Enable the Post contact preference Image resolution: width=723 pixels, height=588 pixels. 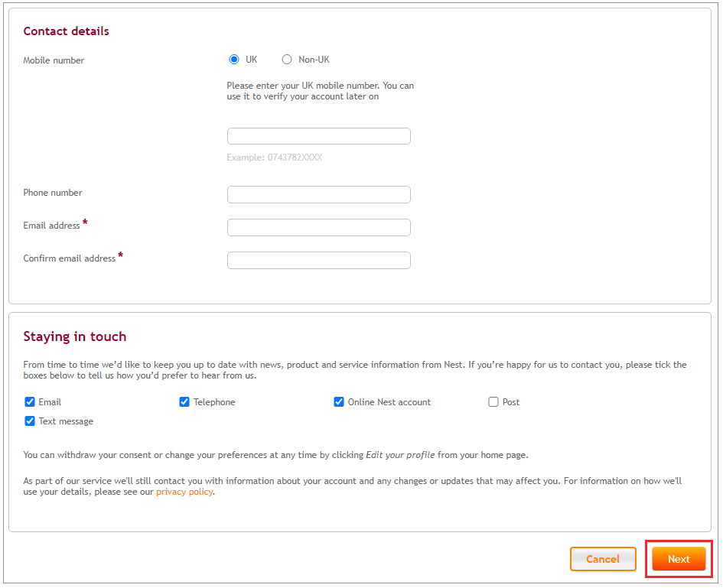[x=493, y=401]
